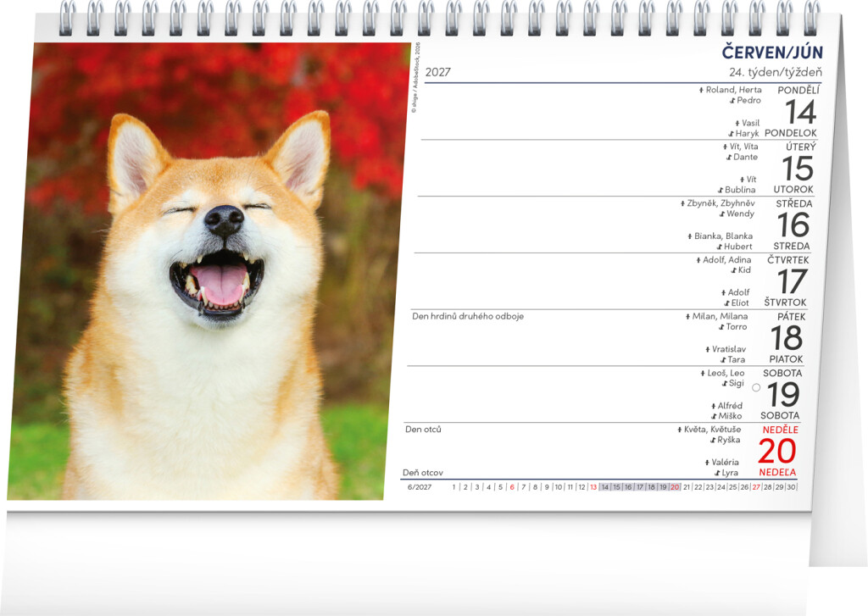
Task: Click the full moon circle beside 19
Action: coord(756,387)
